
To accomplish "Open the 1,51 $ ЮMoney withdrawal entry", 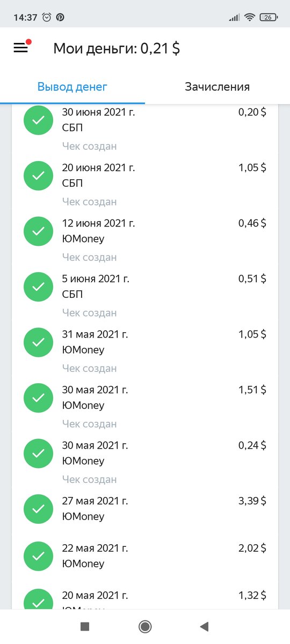I will tap(145, 405).
